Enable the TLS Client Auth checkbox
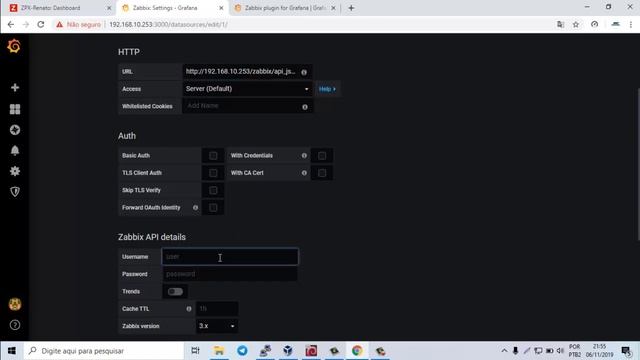 pos(213,173)
